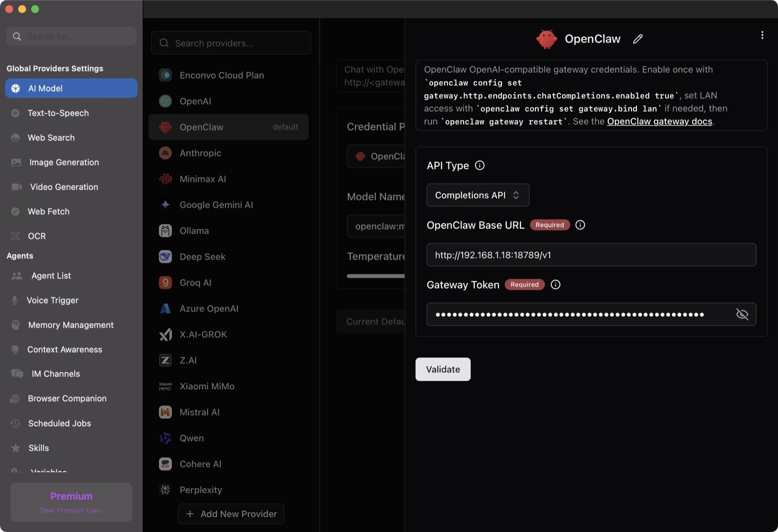Open AI Model settings in sidebar

coord(71,88)
